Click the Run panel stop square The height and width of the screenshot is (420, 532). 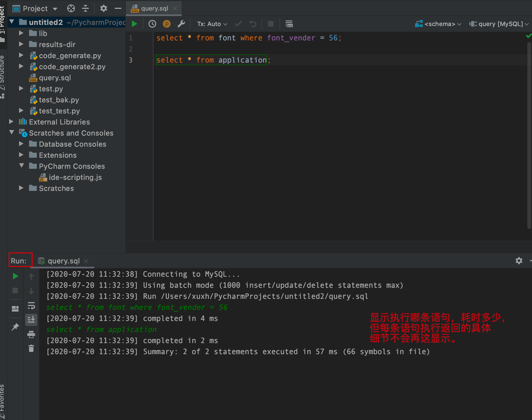coord(15,291)
